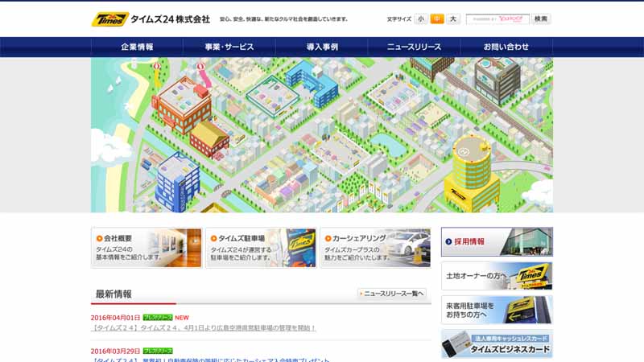Click the city map hero illustration

click(x=322, y=134)
